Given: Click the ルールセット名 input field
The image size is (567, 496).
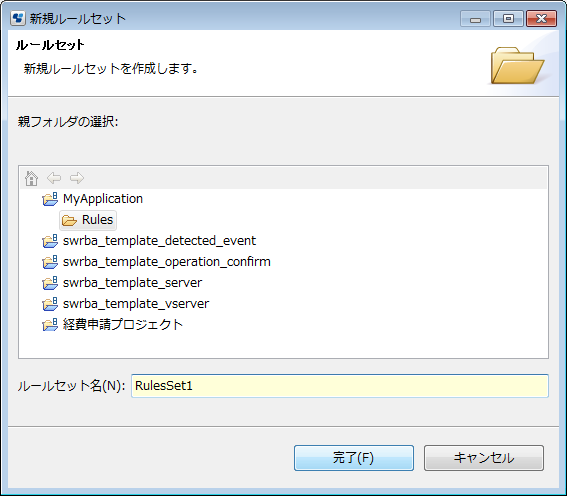Looking at the screenshot, I should (340, 386).
